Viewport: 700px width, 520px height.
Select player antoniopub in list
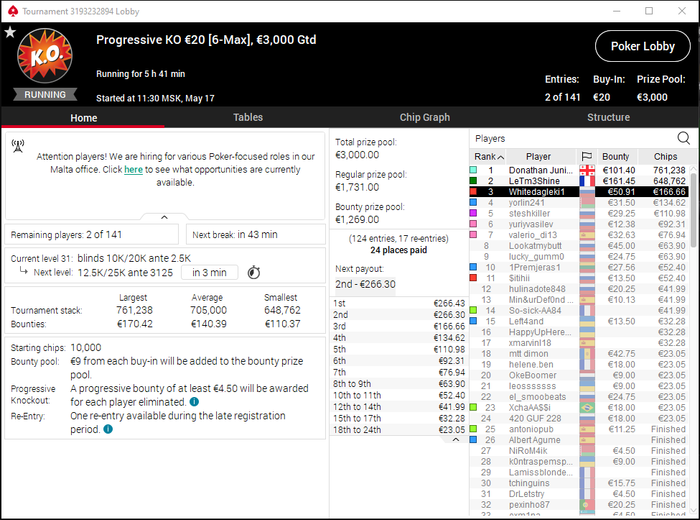pos(579,429)
